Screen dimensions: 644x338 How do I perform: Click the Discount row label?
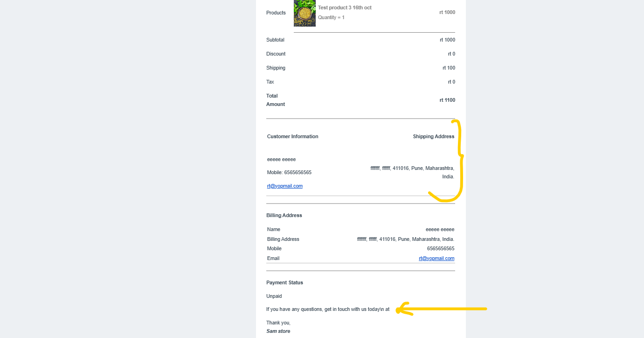coord(276,54)
